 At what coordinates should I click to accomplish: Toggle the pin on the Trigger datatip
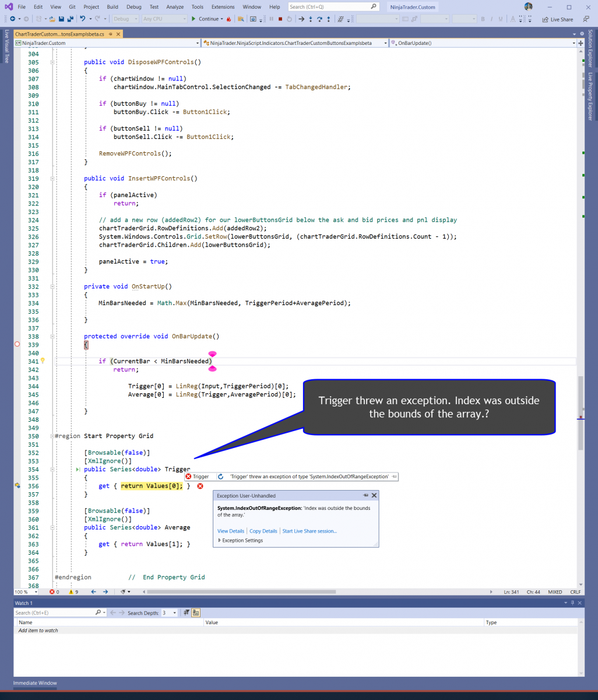[395, 477]
